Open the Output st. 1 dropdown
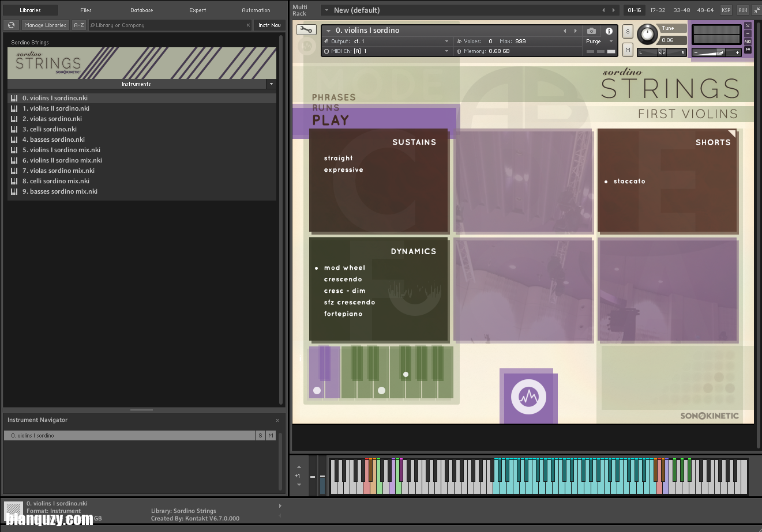The height and width of the screenshot is (532, 762). coord(446,41)
